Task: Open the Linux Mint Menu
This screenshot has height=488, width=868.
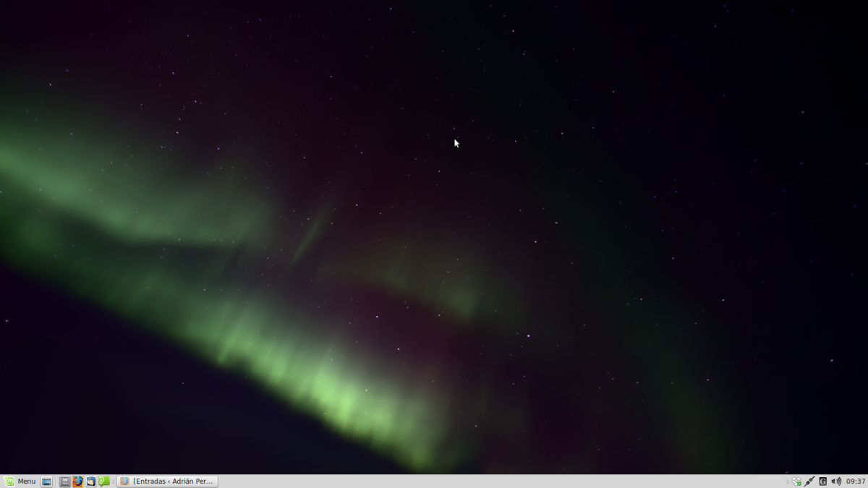Action: tap(20, 481)
